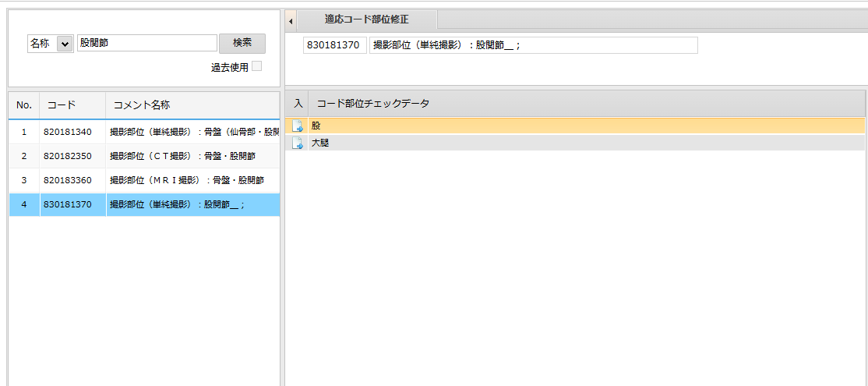Open the 名称 search type dropdown
The height and width of the screenshot is (386, 868).
click(x=51, y=43)
